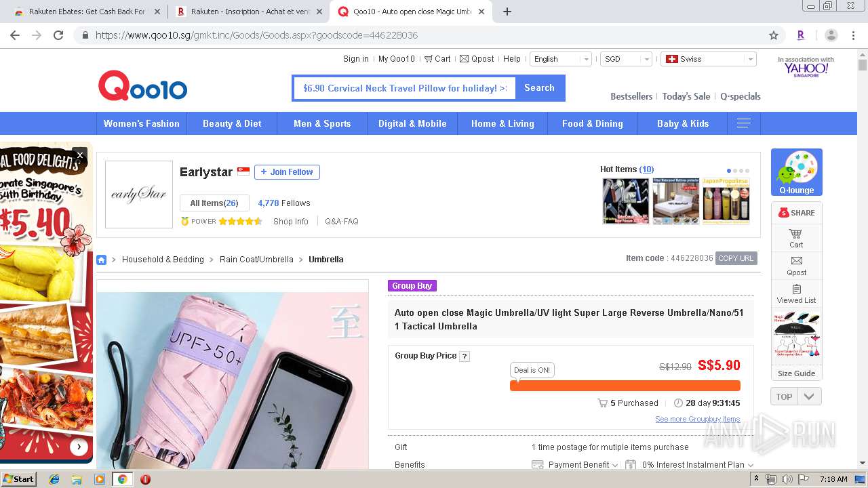Viewport: 868px width, 488px height.
Task: Select first Hot Items carousel dot
Action: coord(729,171)
